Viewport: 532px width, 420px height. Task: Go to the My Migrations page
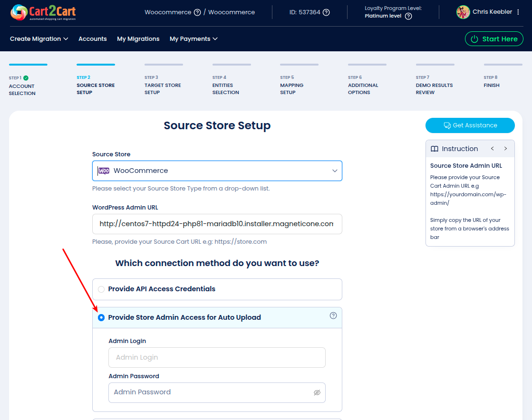(138, 38)
